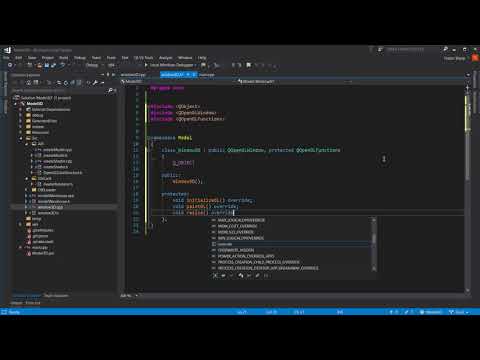
Task: Open the Debug menu
Action: [80, 58]
